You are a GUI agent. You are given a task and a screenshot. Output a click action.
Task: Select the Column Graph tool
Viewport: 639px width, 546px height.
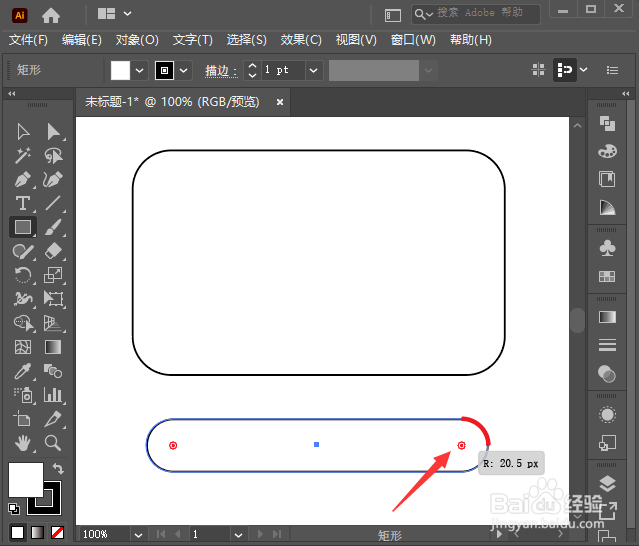click(53, 395)
